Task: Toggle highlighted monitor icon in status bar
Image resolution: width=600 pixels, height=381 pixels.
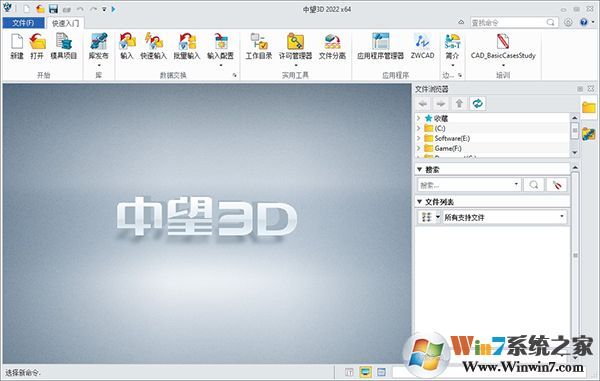Action: coord(365,372)
